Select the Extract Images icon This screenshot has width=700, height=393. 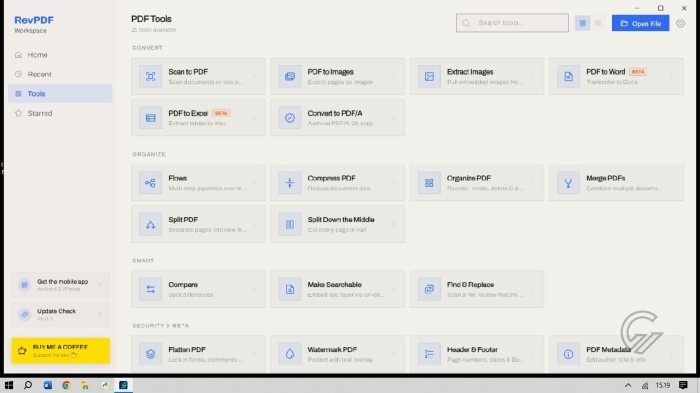coord(429,76)
